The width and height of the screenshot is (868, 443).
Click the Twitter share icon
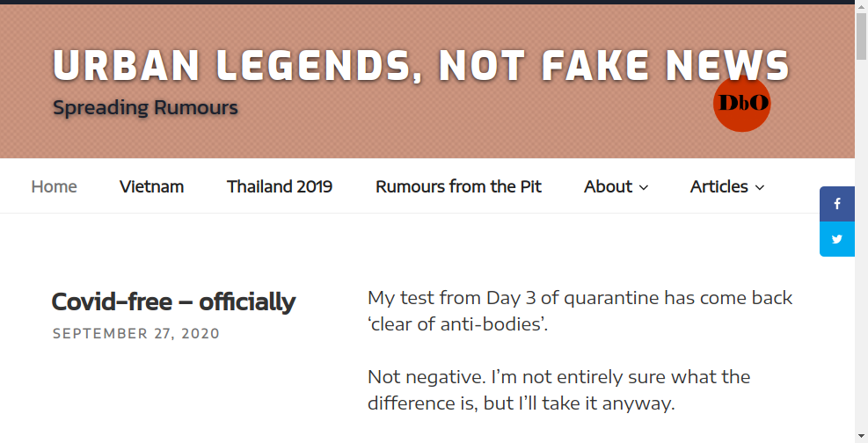837,239
